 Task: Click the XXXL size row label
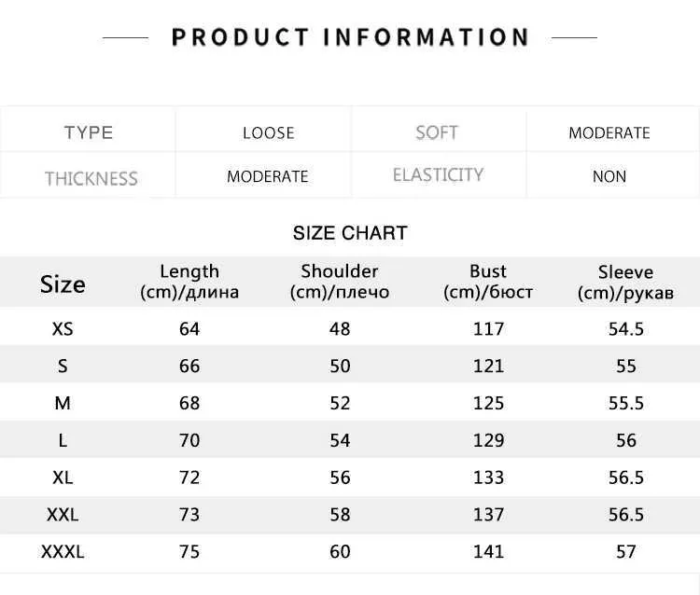[x=63, y=552]
